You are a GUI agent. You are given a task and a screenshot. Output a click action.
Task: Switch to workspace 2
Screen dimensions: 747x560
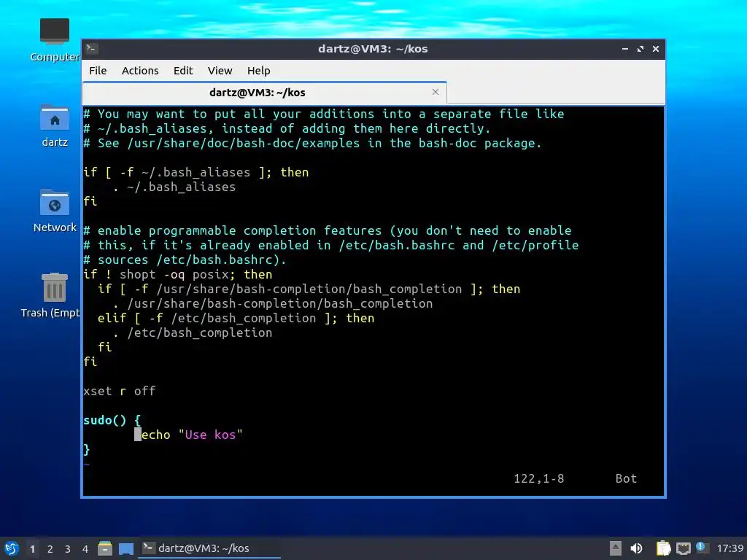coord(50,549)
